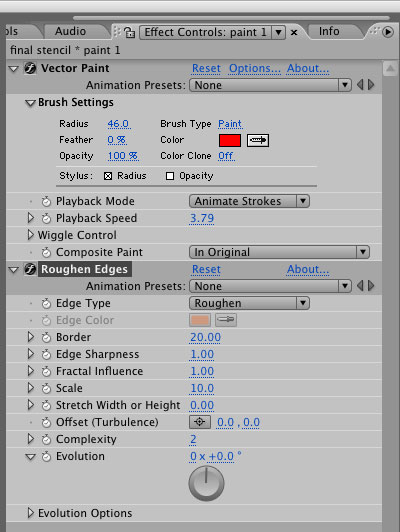Click the Brush Color eyedropper
This screenshot has height=532, width=400.
click(x=258, y=140)
